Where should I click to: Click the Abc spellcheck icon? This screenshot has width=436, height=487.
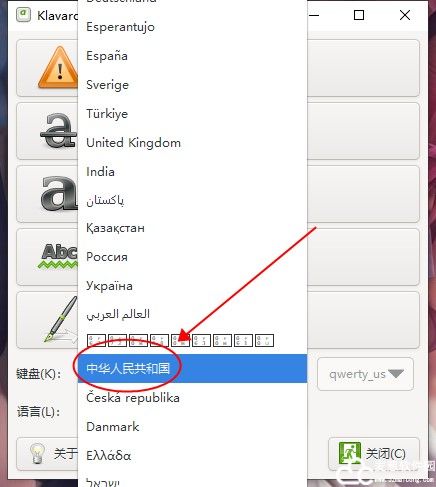point(58,256)
